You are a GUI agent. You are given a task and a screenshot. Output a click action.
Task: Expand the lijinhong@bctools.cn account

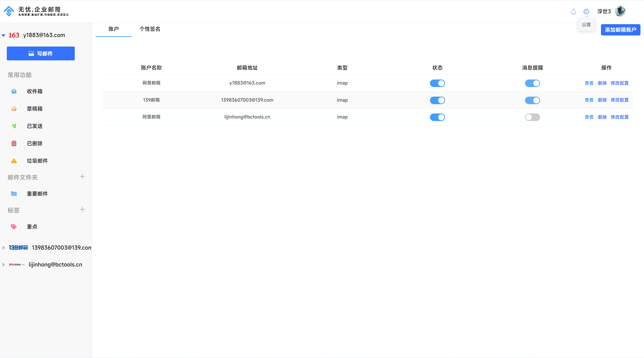(x=4, y=265)
